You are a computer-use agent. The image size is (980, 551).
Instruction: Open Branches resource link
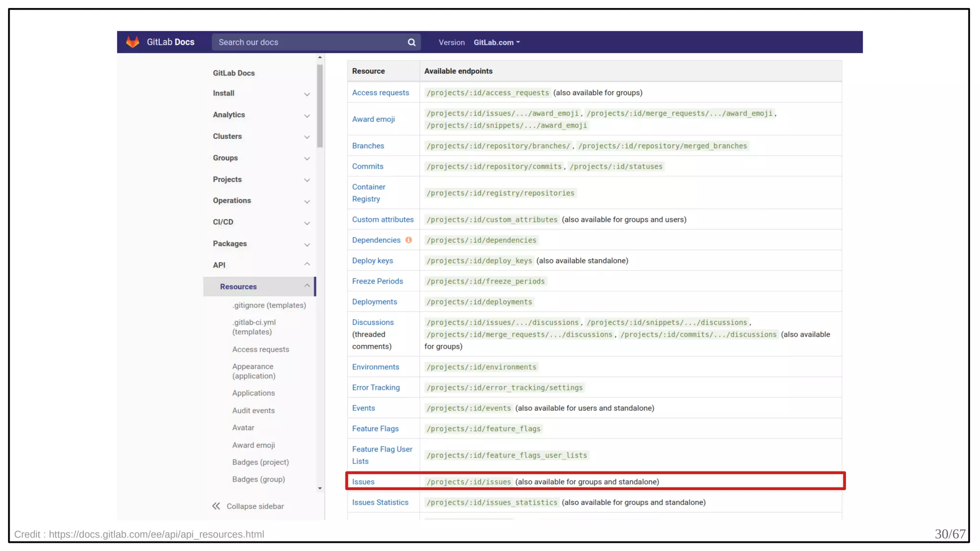pyautogui.click(x=368, y=146)
